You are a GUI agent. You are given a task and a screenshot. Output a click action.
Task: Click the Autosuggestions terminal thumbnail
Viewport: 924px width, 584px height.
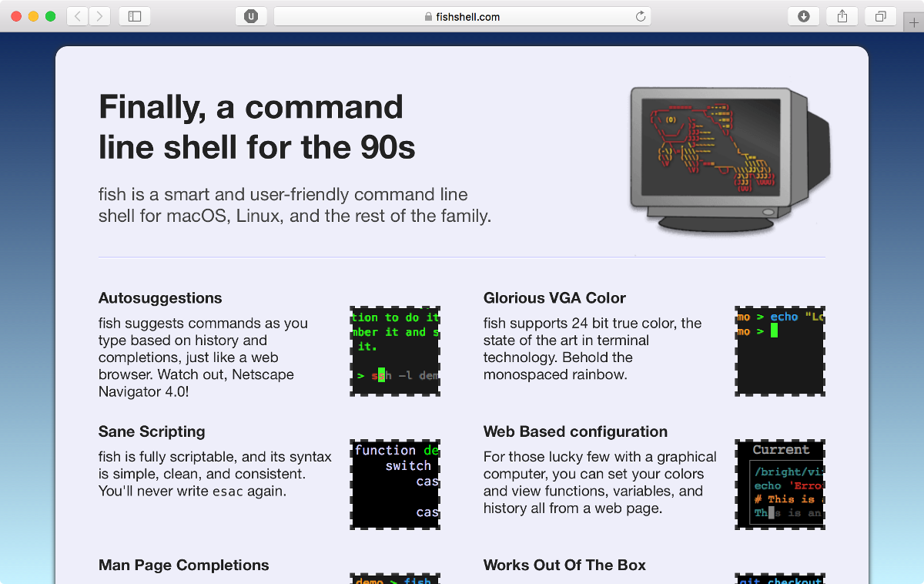click(395, 351)
